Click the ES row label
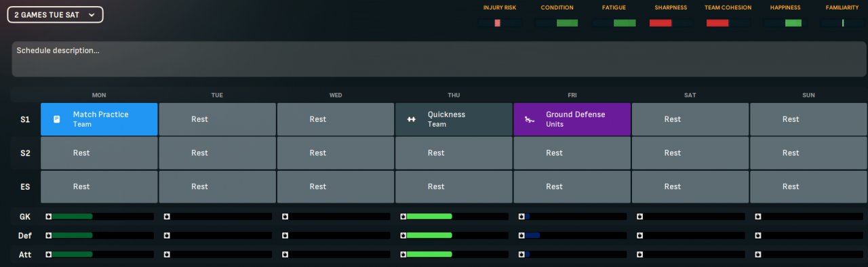The image size is (868, 267). [x=25, y=186]
